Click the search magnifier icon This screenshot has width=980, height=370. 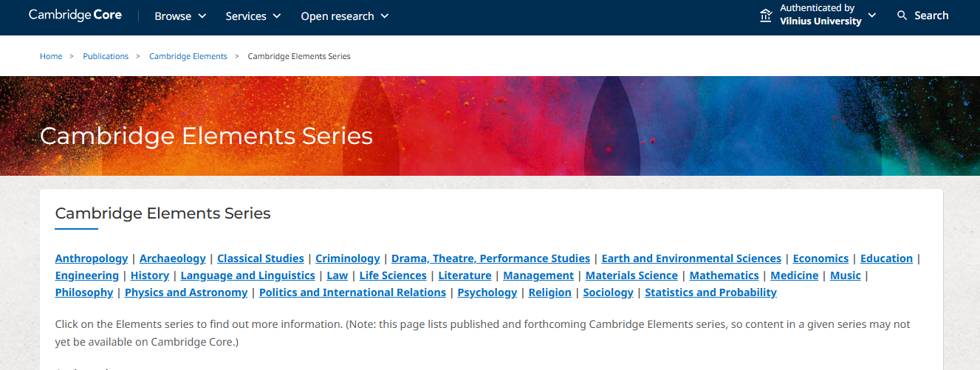click(902, 16)
